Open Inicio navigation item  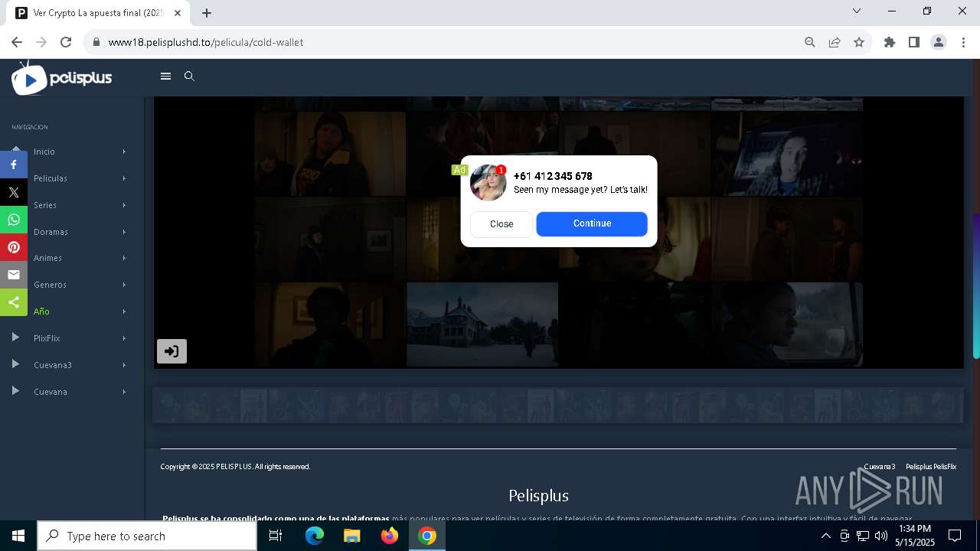(44, 152)
